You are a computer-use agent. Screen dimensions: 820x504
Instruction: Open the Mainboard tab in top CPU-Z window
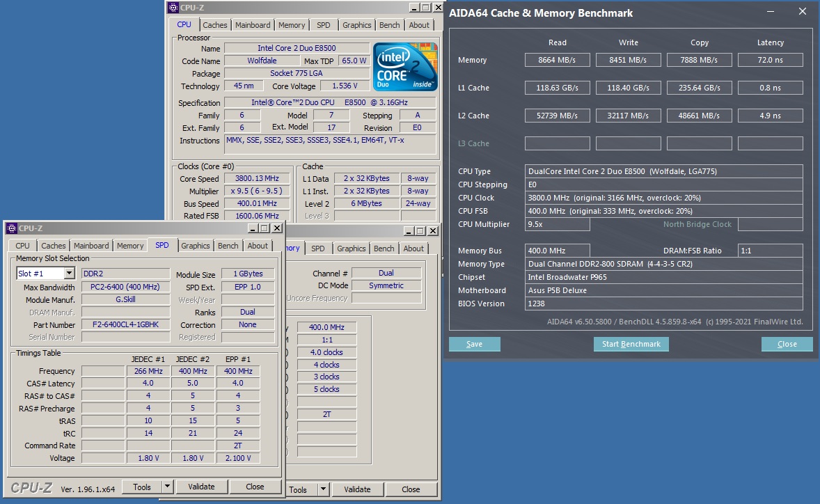[253, 25]
